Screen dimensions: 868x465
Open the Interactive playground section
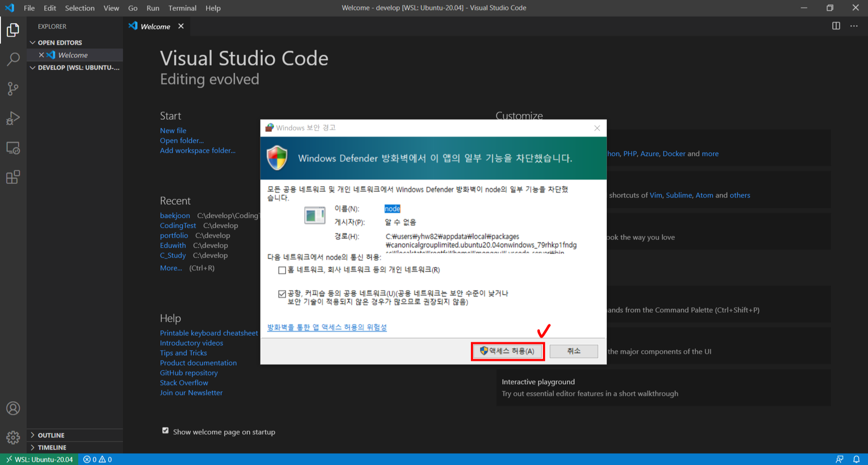pos(663,388)
